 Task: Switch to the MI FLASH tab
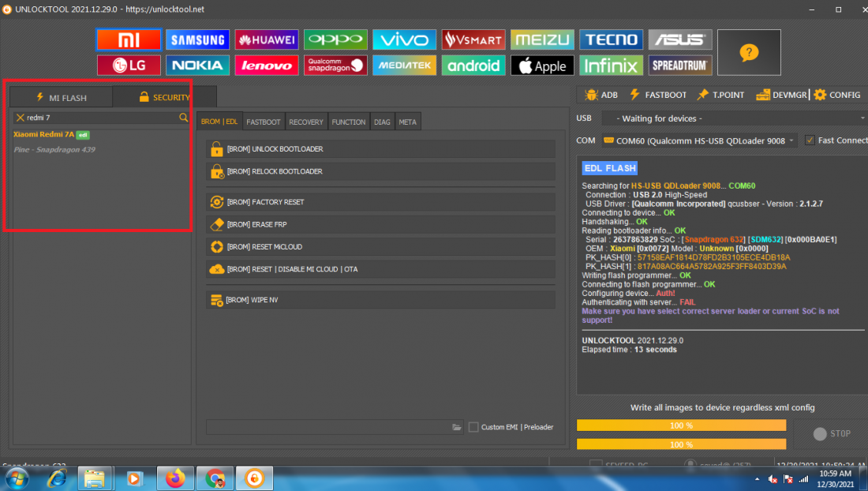[x=62, y=97]
